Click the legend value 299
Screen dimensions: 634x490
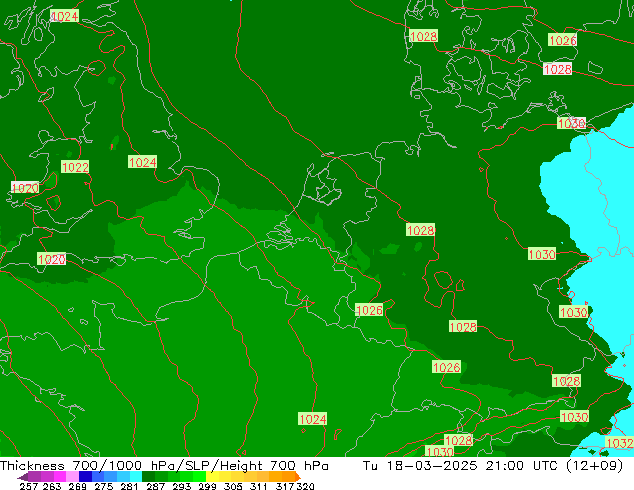click(207, 486)
